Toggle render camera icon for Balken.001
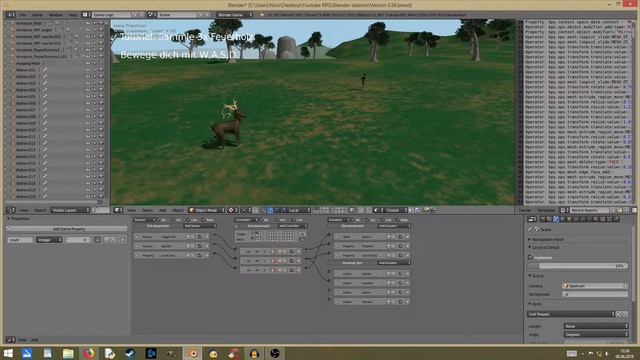Screen dimensions: 640x360 (101, 70)
